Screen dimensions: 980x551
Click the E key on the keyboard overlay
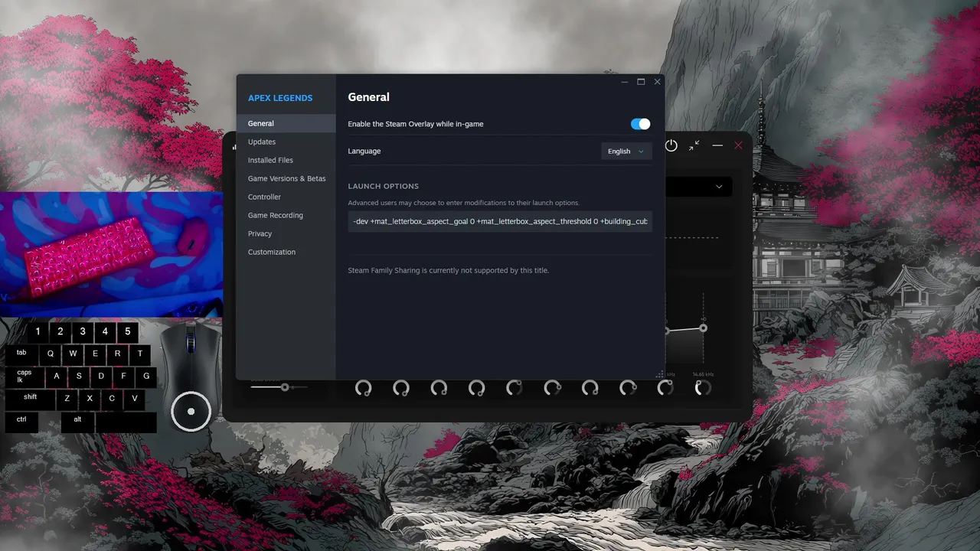coord(95,355)
